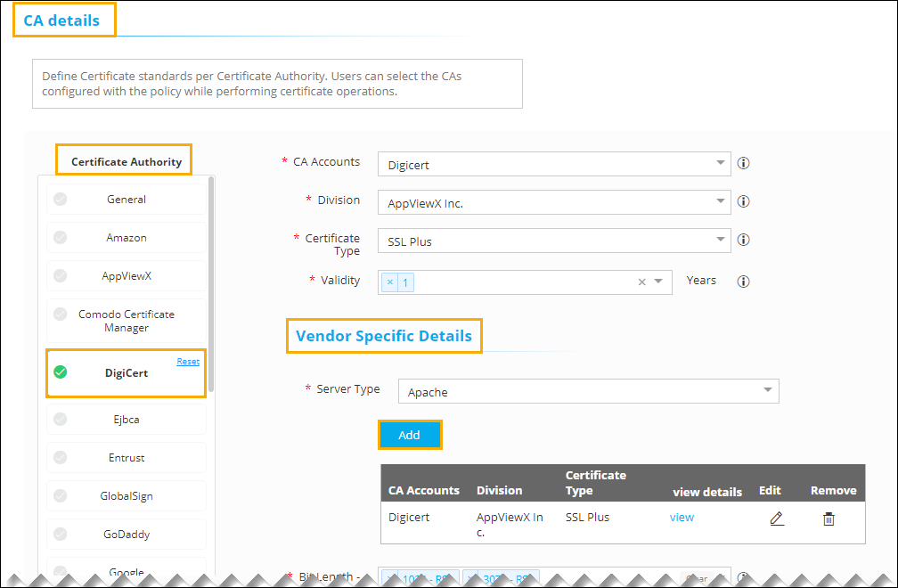Click the grey check beside GoDaddy
898x588 pixels.
click(61, 535)
